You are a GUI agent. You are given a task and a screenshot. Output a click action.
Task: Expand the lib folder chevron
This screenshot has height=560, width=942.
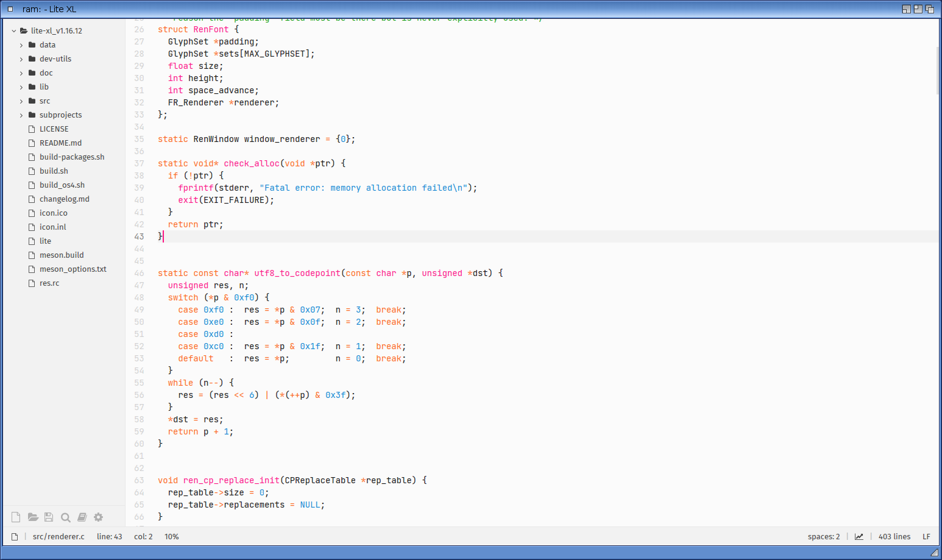click(x=21, y=87)
